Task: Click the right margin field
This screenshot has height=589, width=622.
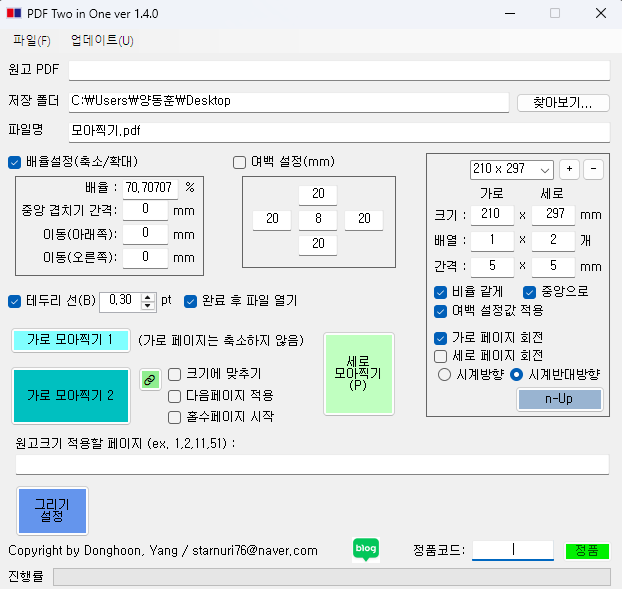Action: [364, 220]
